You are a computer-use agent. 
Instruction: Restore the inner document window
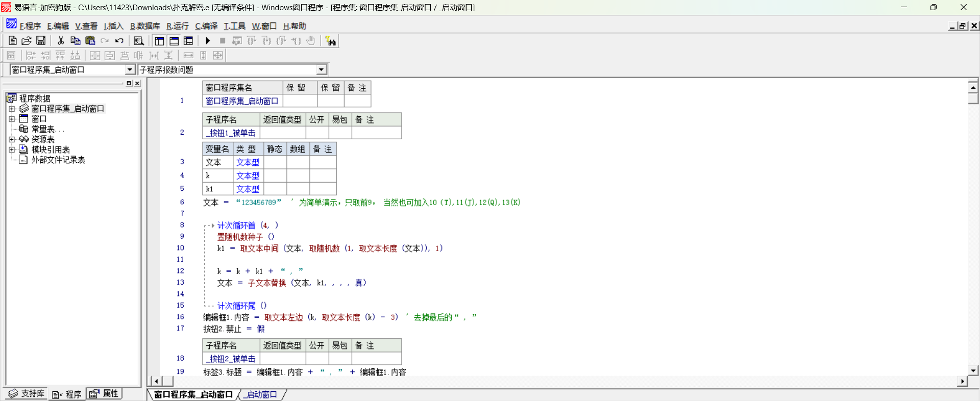point(963,26)
